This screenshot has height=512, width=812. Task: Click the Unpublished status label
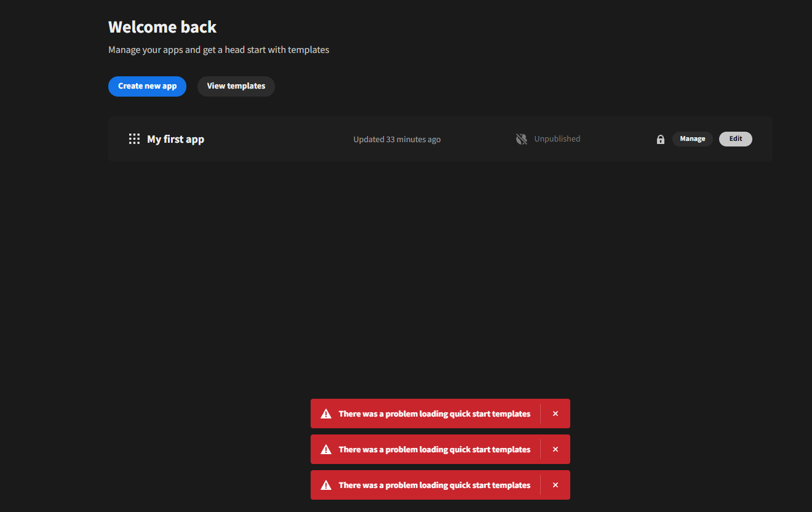[557, 139]
